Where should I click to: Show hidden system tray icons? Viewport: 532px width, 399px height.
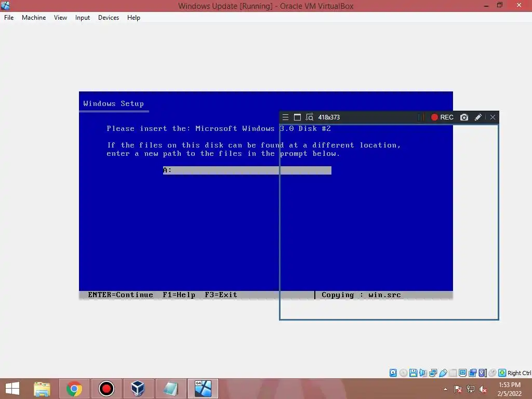445,389
